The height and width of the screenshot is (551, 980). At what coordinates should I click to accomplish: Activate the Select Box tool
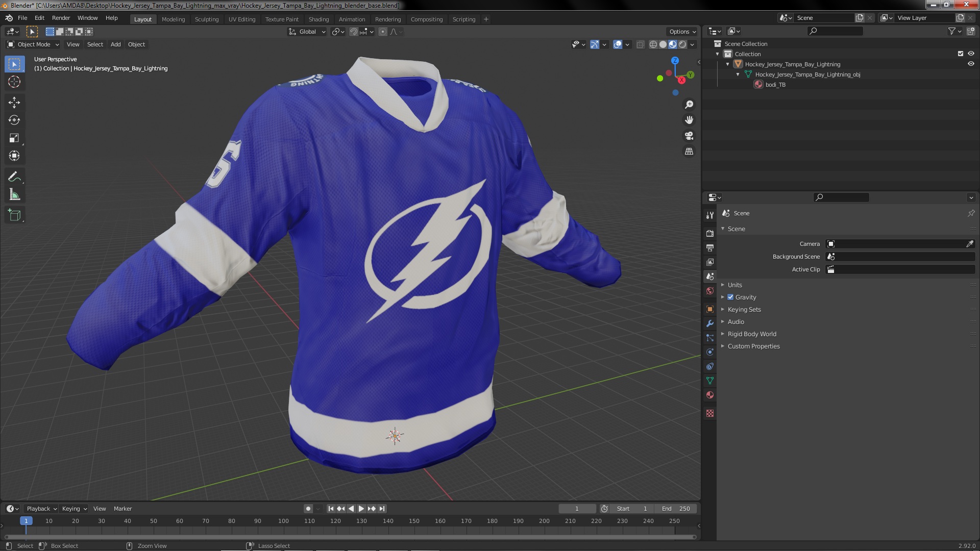click(14, 64)
